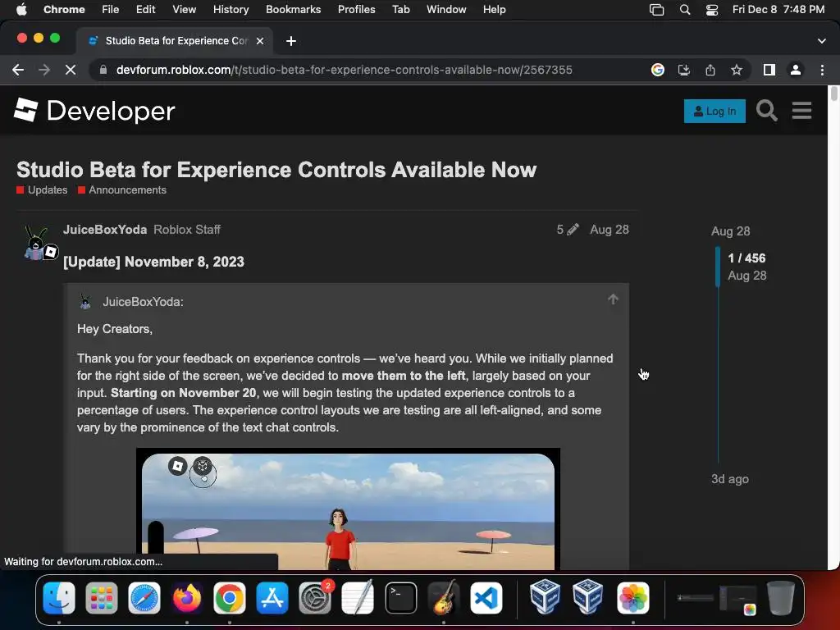Open Control Center in menu bar

point(712,9)
